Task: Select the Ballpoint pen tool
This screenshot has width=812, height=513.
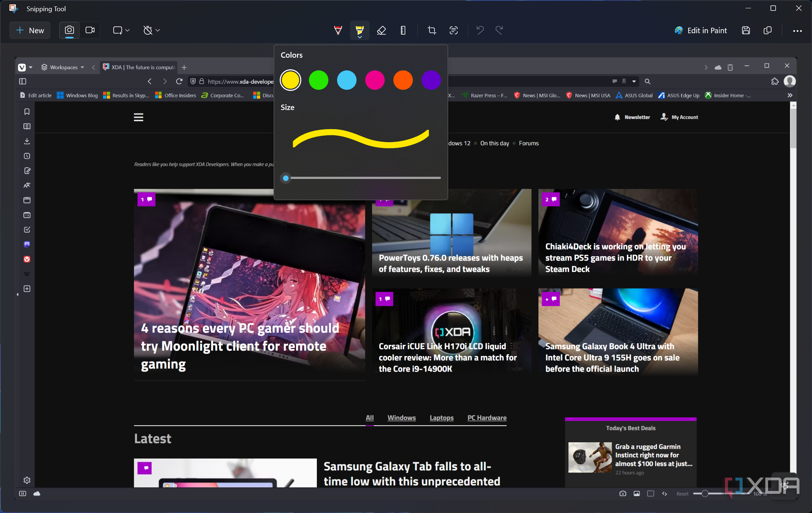Action: click(338, 30)
